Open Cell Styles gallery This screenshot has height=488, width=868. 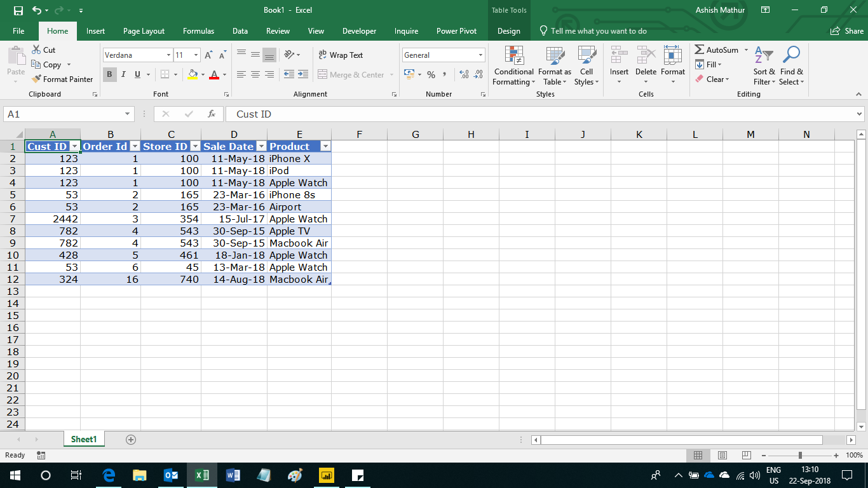click(x=586, y=65)
